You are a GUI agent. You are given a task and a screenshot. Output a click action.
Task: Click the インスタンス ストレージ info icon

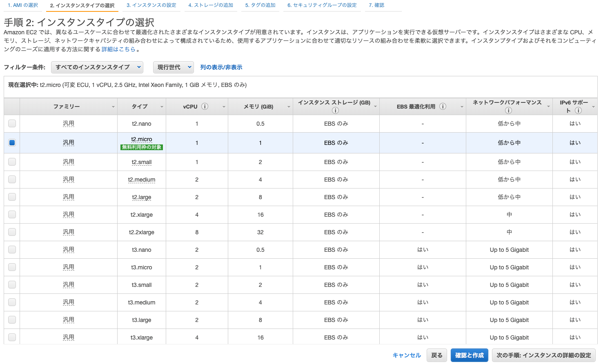(336, 109)
